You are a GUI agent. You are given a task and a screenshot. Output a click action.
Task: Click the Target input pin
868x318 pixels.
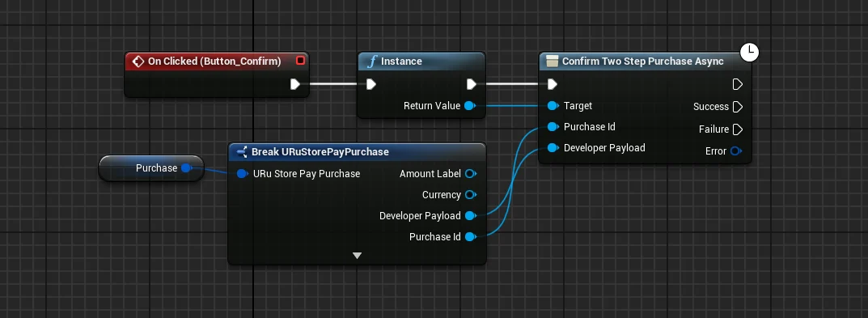coord(553,106)
